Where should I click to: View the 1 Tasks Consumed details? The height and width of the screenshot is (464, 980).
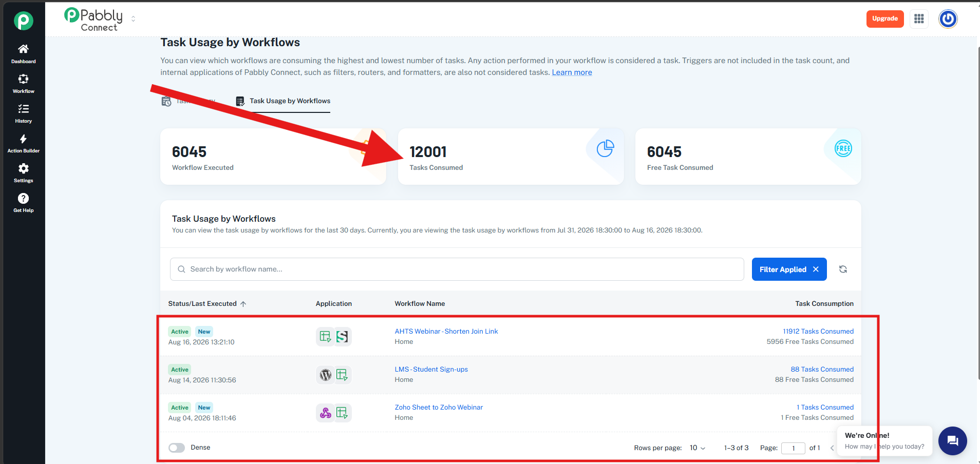click(825, 408)
